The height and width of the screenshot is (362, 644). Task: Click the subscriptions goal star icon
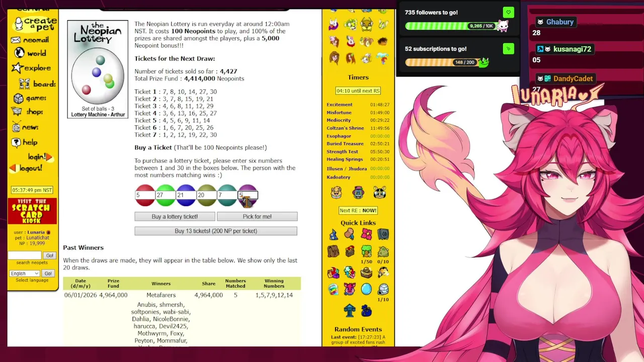click(508, 49)
